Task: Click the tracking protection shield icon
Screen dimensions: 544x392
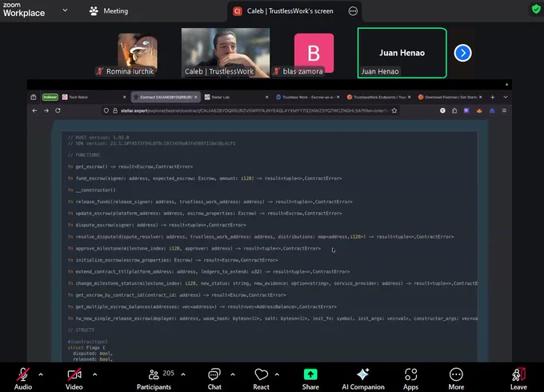Action: [106, 110]
